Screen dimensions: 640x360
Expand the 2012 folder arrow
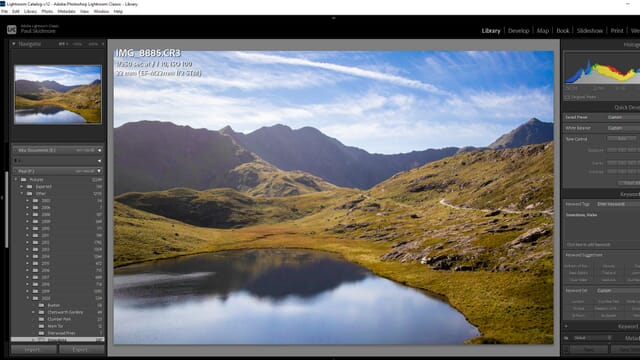coord(28,242)
